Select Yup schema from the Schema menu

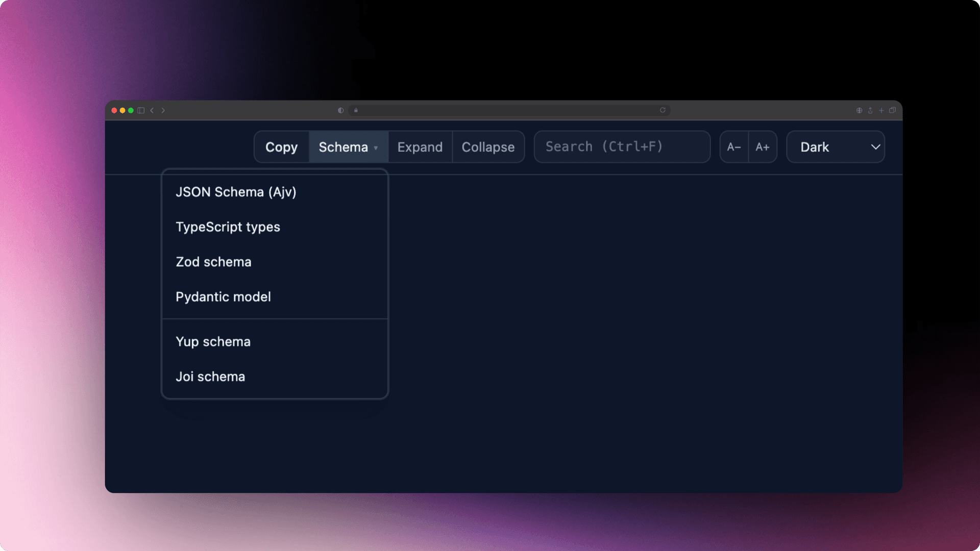[213, 341]
